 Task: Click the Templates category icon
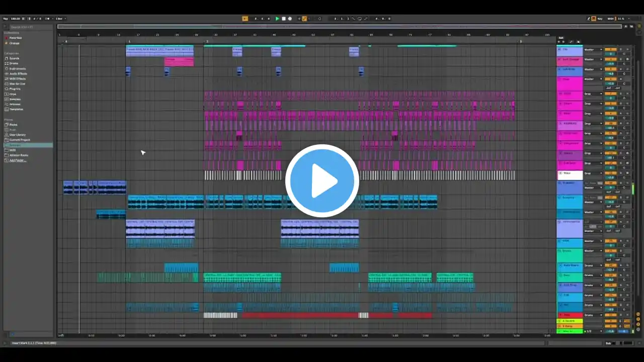7,109
